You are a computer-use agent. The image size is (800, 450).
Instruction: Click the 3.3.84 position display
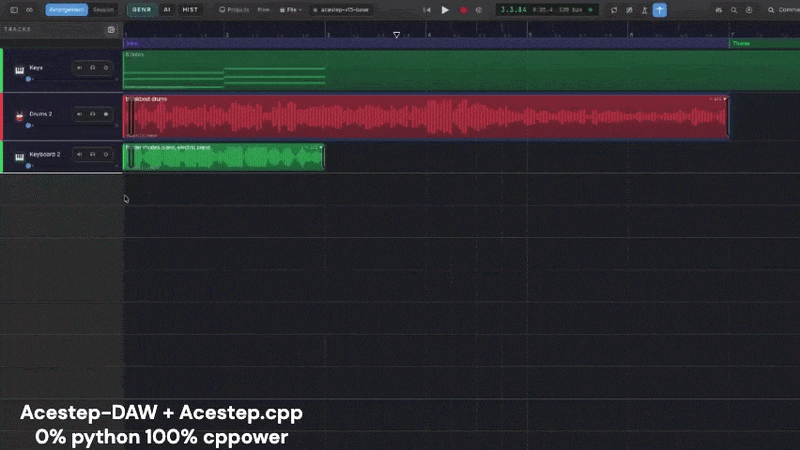pyautogui.click(x=513, y=10)
